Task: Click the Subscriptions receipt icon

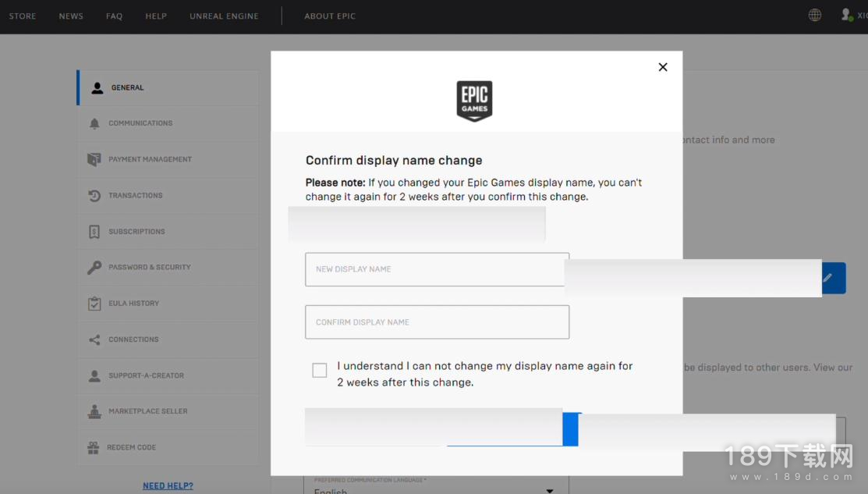Action: pos(94,232)
